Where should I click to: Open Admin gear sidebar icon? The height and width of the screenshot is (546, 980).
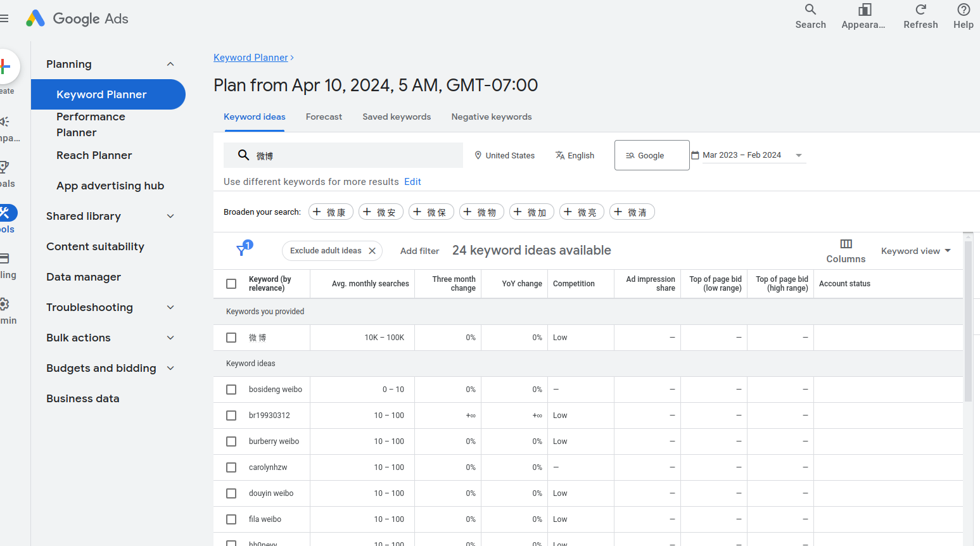tap(5, 304)
